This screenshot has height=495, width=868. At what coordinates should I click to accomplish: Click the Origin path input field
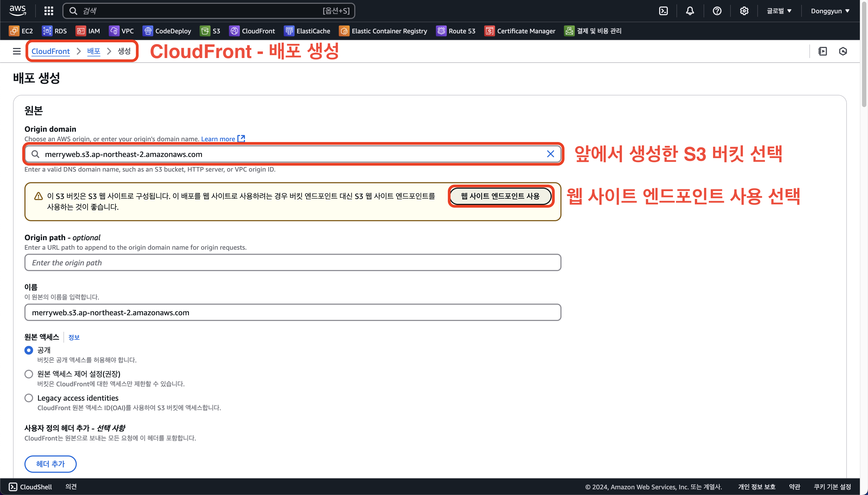[292, 262]
